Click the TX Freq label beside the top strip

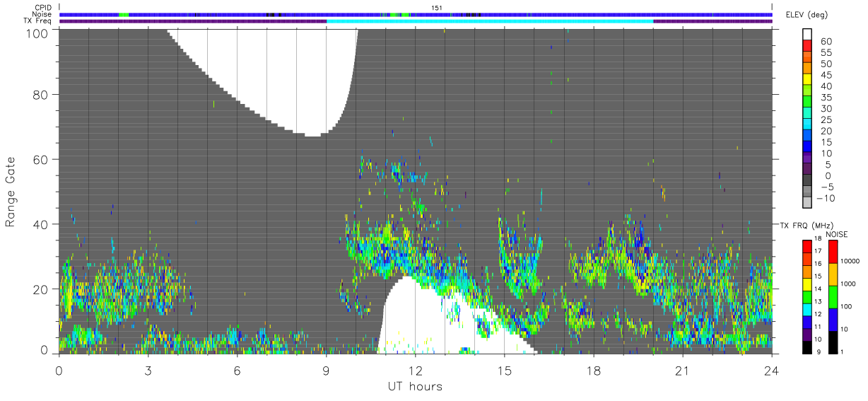click(x=37, y=21)
